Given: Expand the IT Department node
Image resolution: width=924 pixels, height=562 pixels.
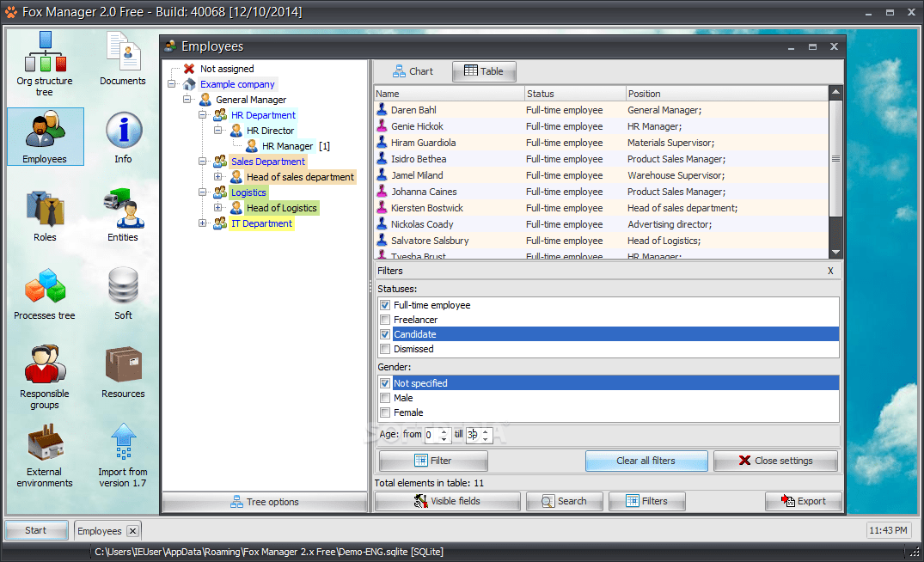Looking at the screenshot, I should [203, 223].
